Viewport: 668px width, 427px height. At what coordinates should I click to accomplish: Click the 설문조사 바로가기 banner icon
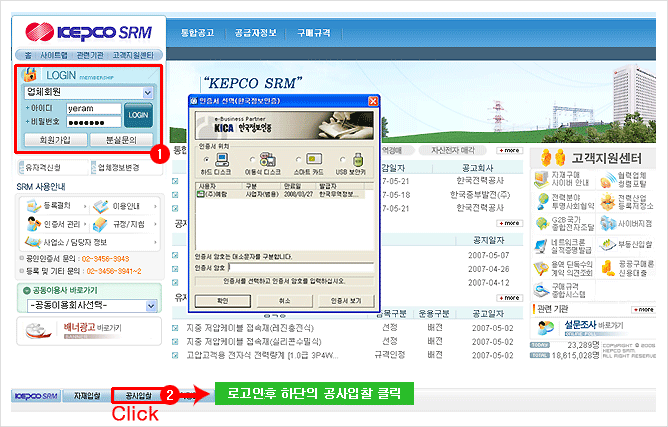pyautogui.click(x=546, y=327)
